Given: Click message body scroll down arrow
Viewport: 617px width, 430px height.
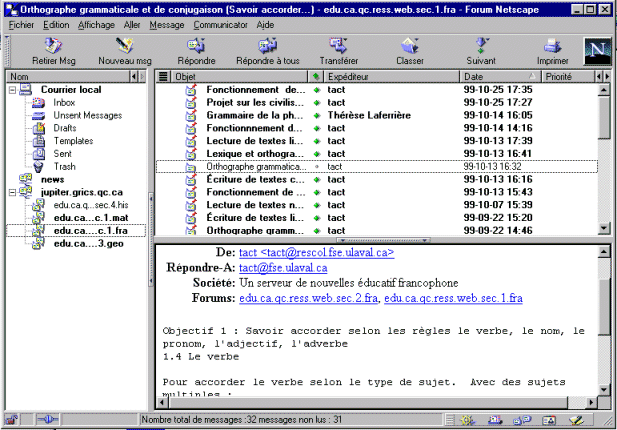Looking at the screenshot, I should [x=604, y=389].
